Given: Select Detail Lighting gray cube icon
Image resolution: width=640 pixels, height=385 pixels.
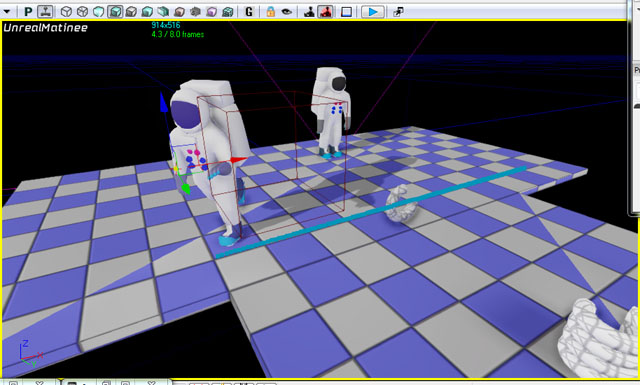Looking at the screenshot, I should pos(131,12).
